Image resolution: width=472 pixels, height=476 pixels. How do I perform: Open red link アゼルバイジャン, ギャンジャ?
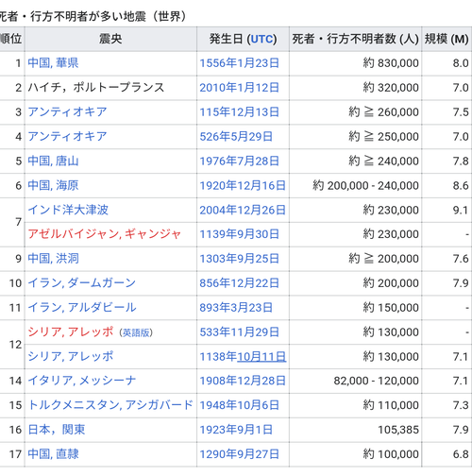105,234
